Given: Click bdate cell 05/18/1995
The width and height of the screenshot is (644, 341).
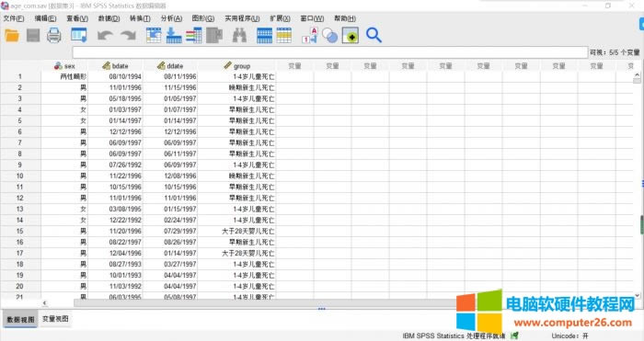Looking at the screenshot, I should click(x=115, y=99).
